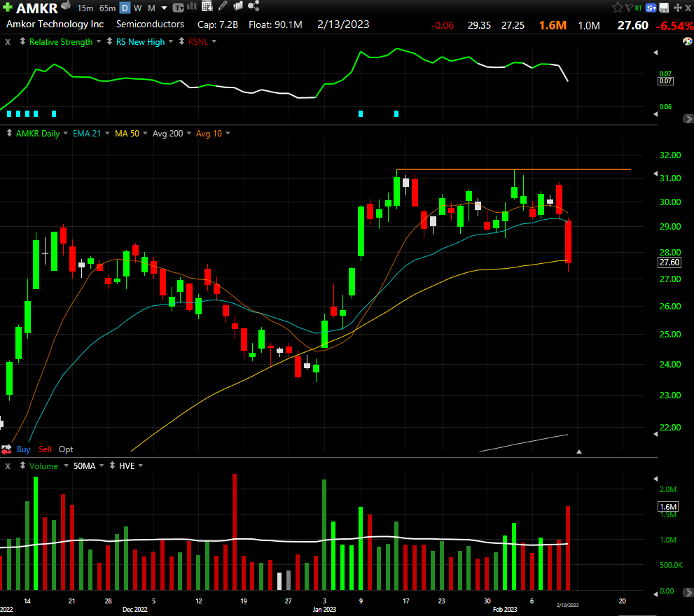Click reorder arrows next to Relative Strength
Screen dimensions: 694x616
(x=22, y=41)
